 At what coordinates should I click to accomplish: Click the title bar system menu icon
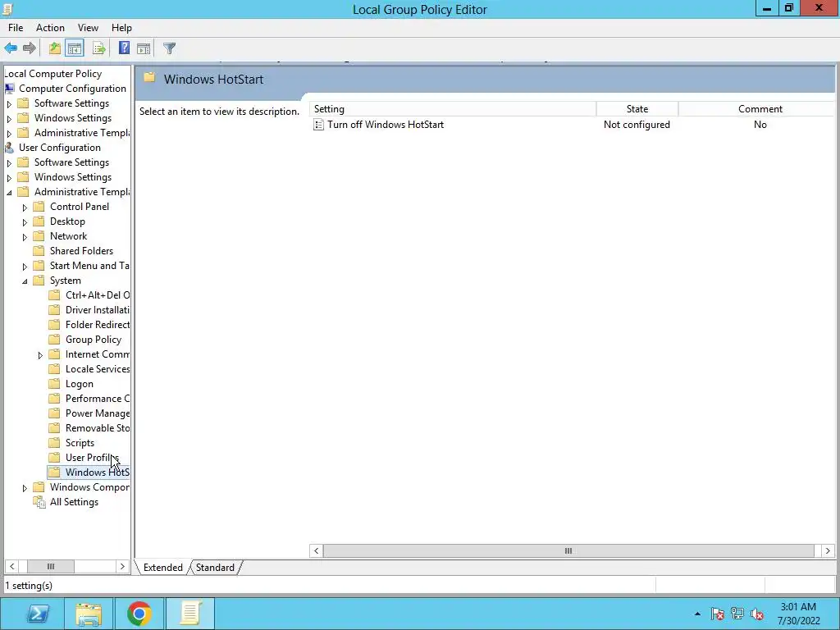click(x=7, y=9)
